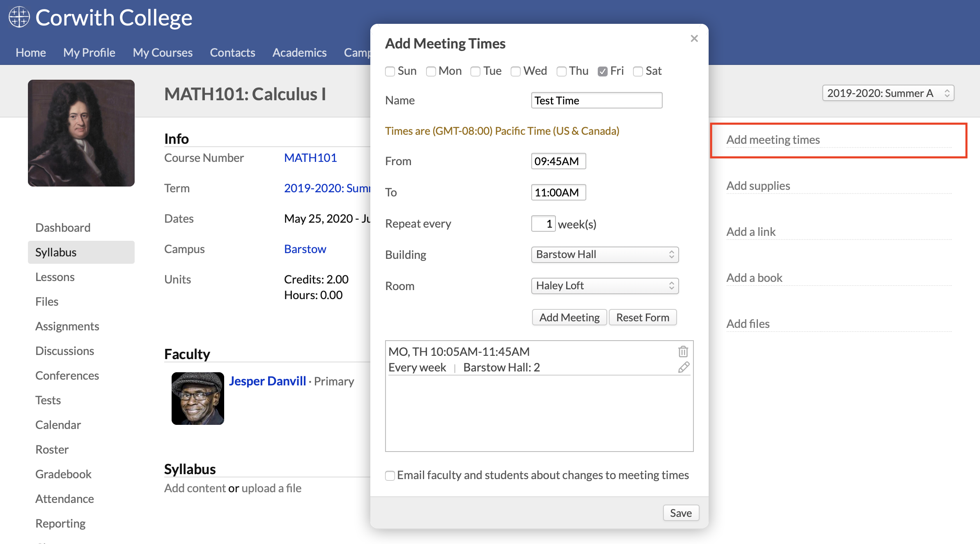Close the Add Meeting Times dialog
This screenshot has height=544, width=980.
click(694, 39)
